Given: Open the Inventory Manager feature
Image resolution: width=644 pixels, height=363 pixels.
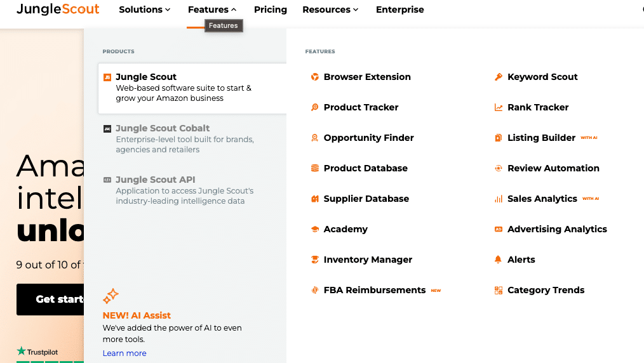Looking at the screenshot, I should (x=368, y=260).
